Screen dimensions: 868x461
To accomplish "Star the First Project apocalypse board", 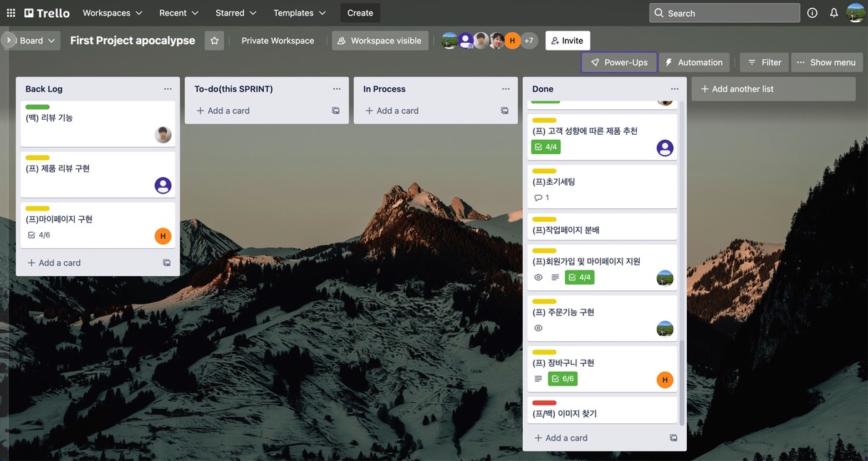I will click(x=214, y=41).
